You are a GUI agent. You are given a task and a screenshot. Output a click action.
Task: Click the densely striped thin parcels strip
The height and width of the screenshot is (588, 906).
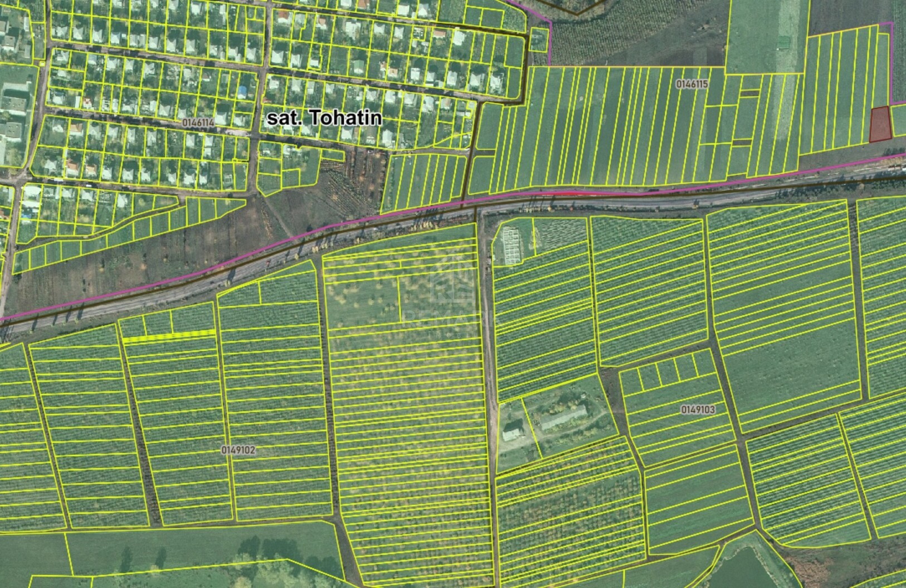(x=168, y=336)
